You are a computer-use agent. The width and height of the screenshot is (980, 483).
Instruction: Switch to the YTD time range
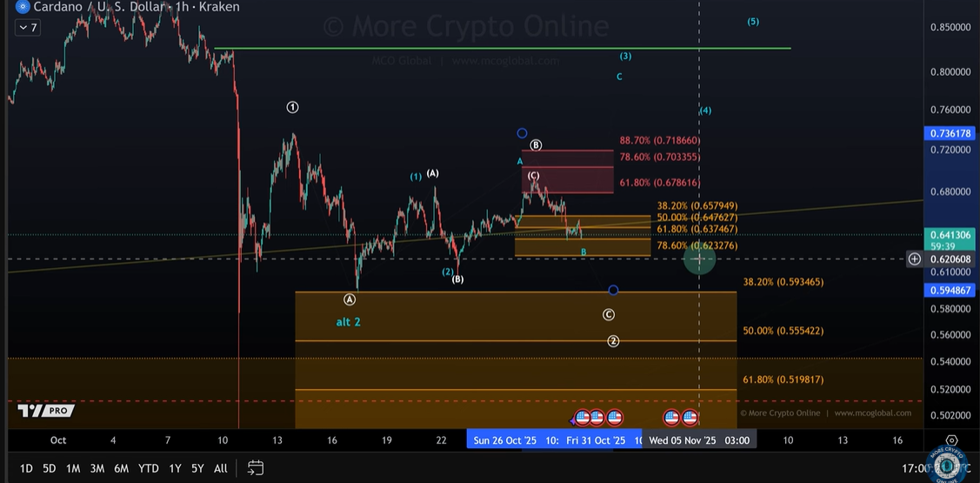point(149,468)
